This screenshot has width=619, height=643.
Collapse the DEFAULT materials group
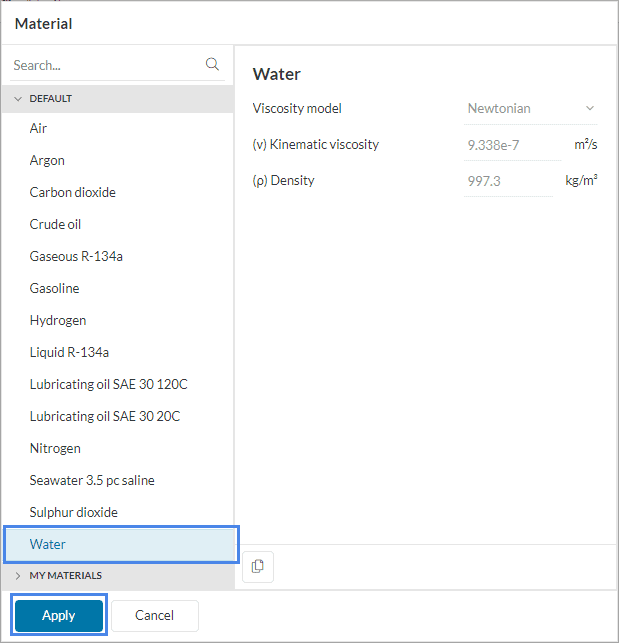18,99
